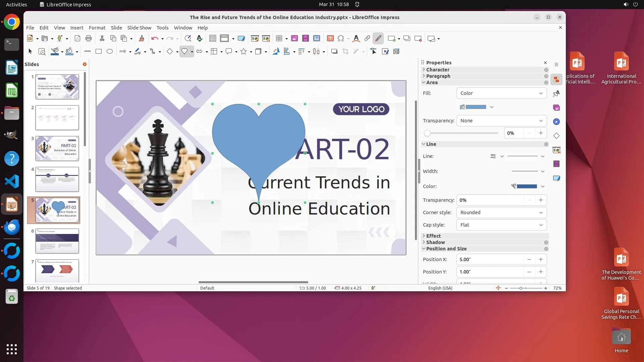Click English (USA) language in status bar
This screenshot has height=362, width=644.
coord(440,288)
